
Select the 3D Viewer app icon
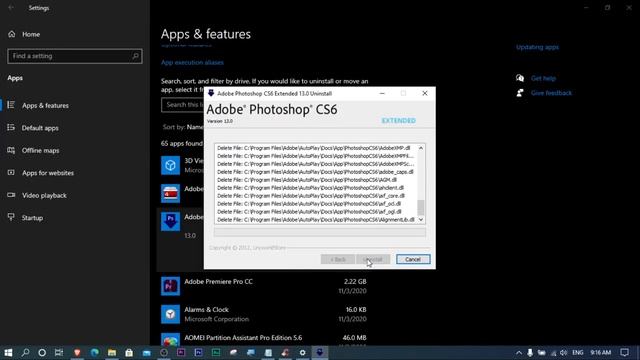[x=170, y=165]
